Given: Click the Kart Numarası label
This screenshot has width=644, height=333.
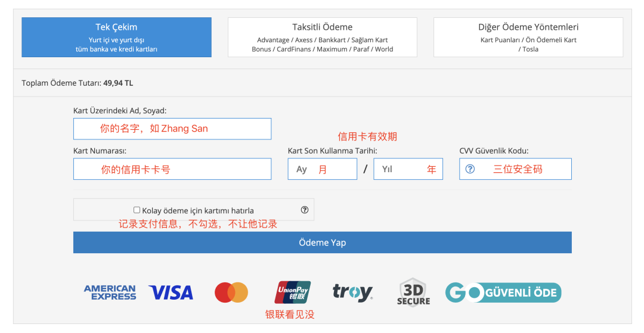Looking at the screenshot, I should [x=100, y=151].
